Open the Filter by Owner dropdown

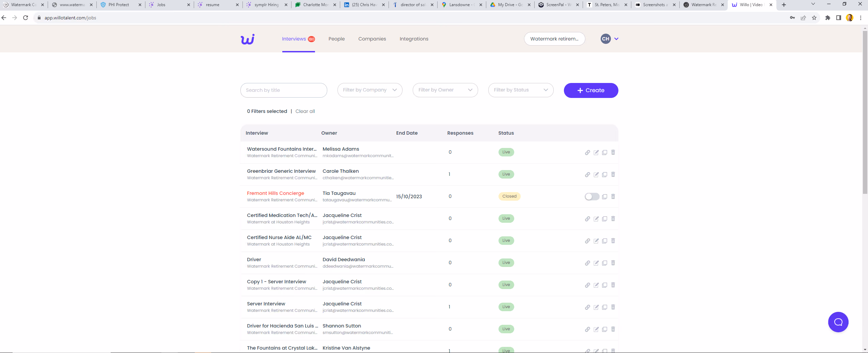(445, 90)
